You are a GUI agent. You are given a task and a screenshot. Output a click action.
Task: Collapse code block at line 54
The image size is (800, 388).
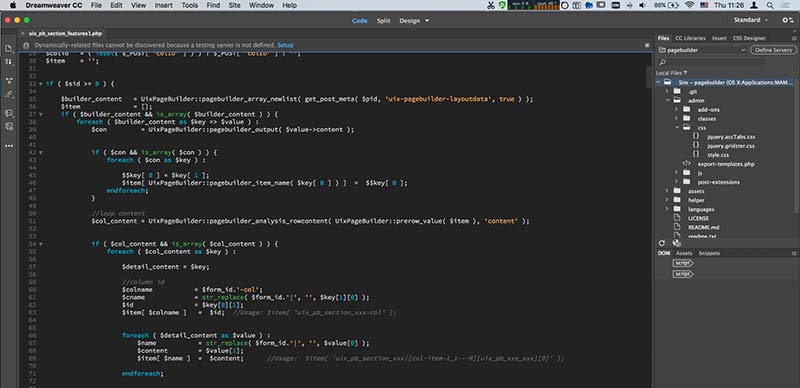tap(41, 244)
